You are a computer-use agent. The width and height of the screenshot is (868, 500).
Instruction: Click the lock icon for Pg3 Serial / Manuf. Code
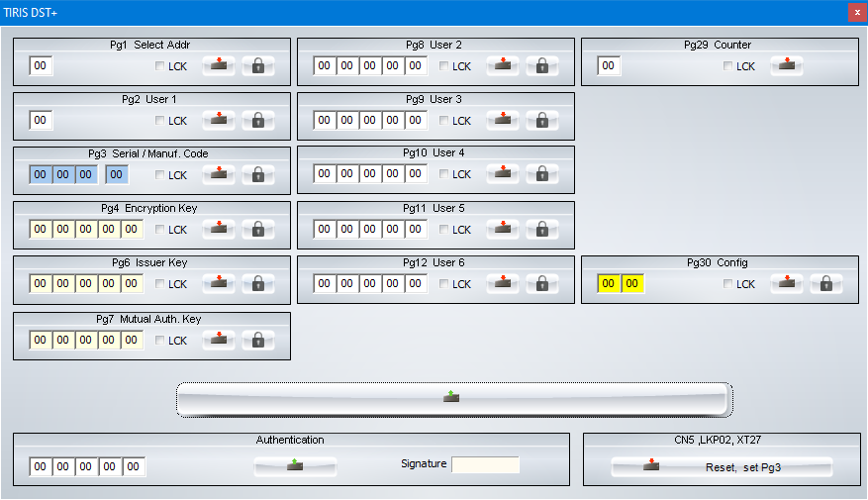[x=258, y=174]
